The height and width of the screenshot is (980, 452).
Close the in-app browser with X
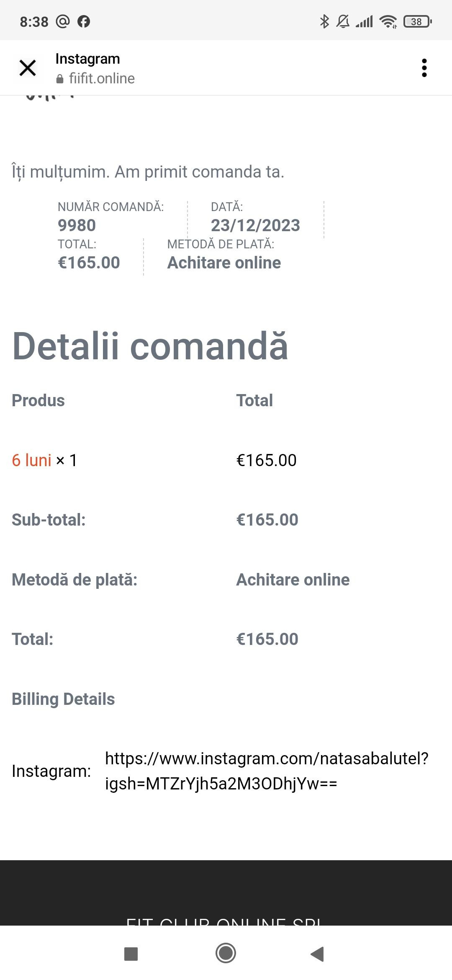point(28,68)
